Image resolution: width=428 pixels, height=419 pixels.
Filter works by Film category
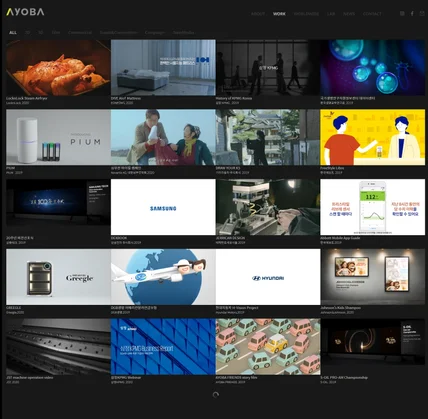pos(56,33)
